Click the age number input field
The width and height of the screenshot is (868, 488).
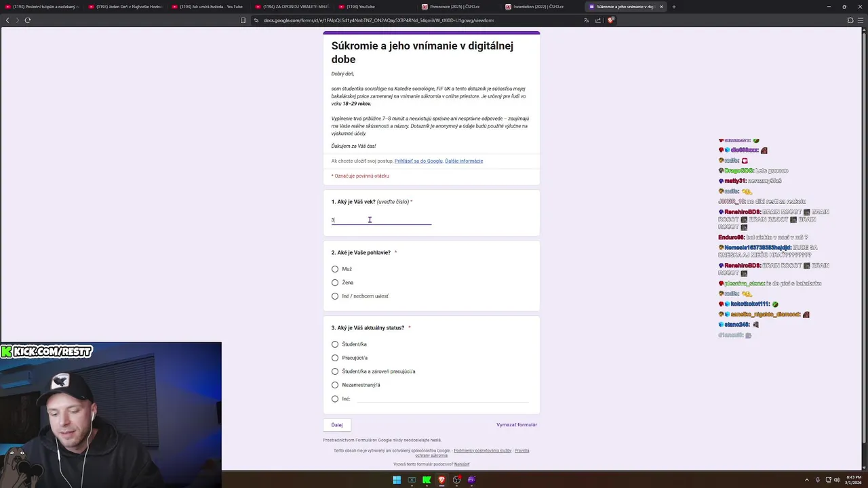381,220
